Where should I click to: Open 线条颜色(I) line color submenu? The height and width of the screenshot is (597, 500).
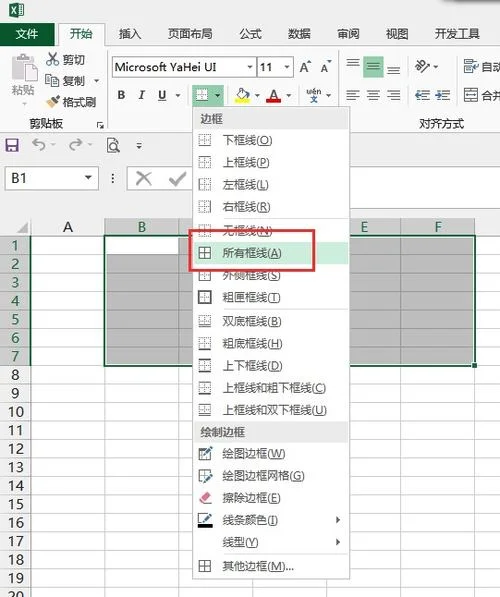click(271, 520)
